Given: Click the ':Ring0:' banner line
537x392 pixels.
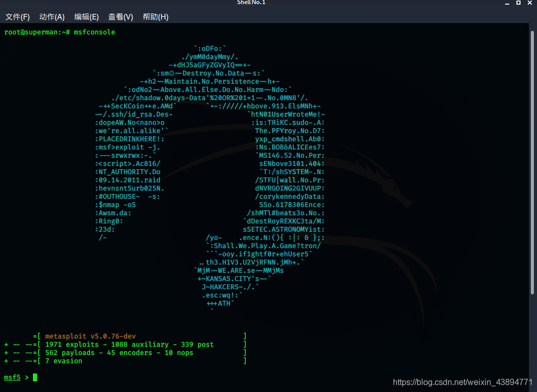Looking at the screenshot, I should 109,221.
